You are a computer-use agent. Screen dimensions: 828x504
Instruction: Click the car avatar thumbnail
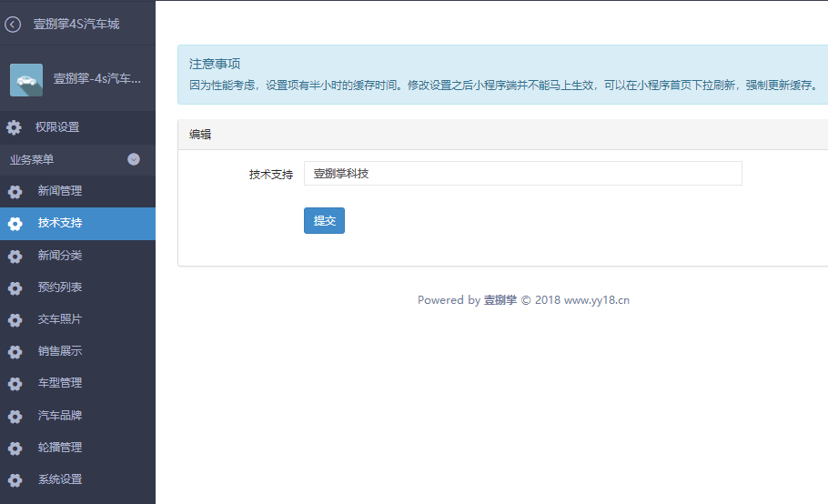26,80
